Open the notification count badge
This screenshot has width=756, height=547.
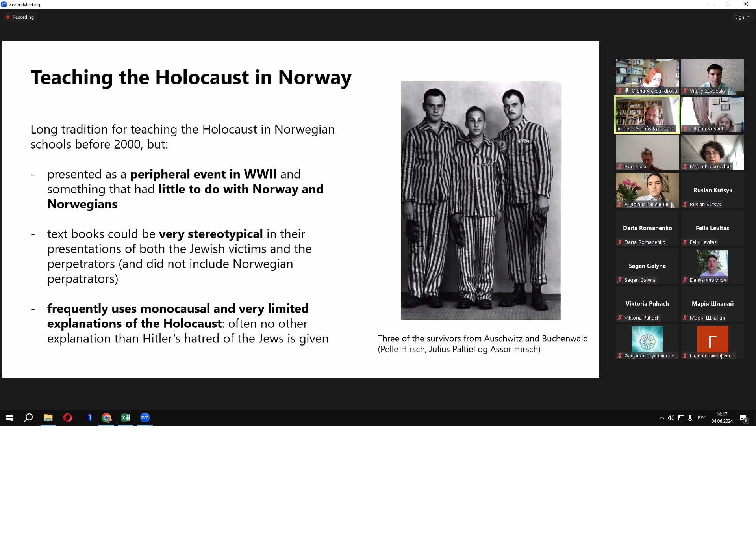746,421
